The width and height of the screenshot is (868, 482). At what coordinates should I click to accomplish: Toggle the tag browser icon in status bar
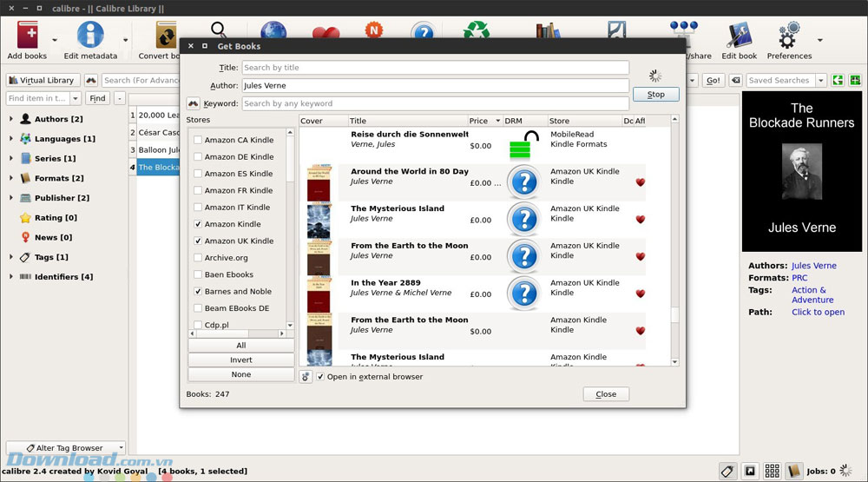coord(727,471)
